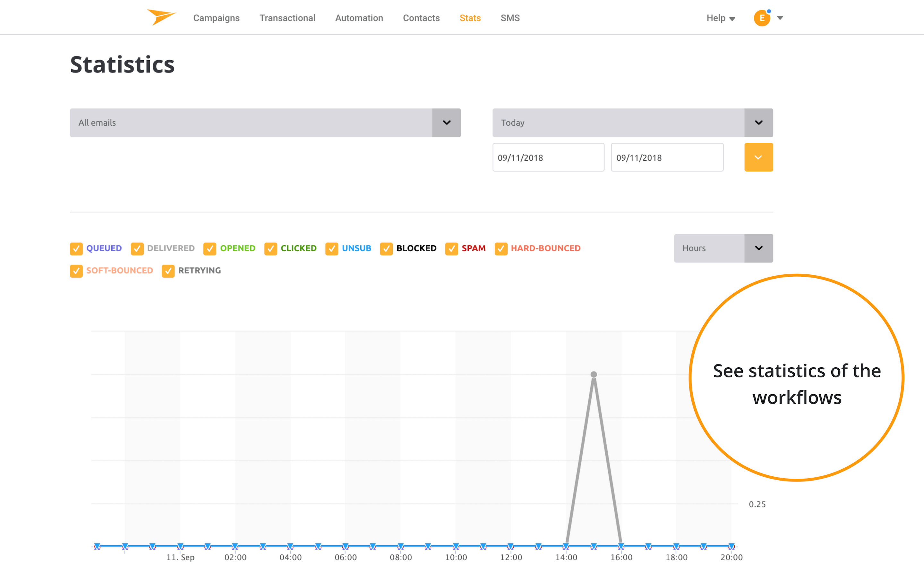Open the Hours interval dropdown
This screenshot has height=577, width=924.
(758, 248)
